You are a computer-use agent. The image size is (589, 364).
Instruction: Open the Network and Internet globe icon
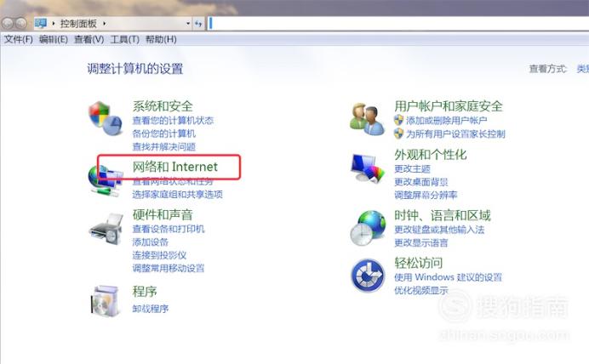(x=106, y=181)
